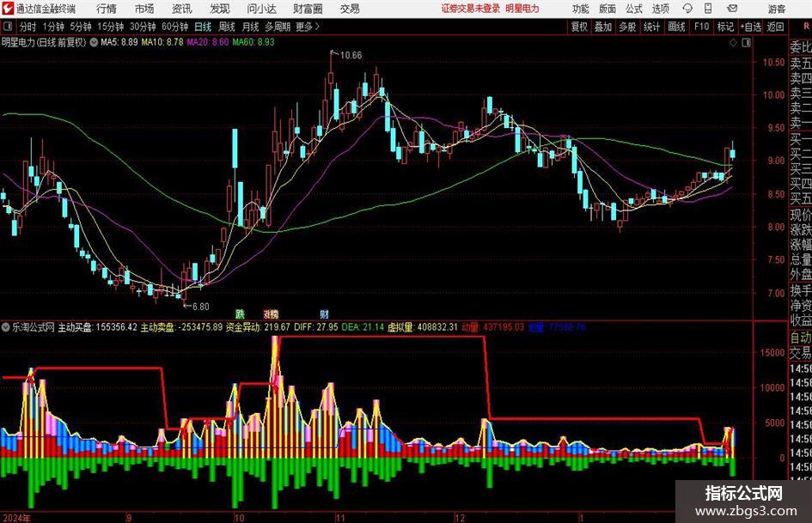Click the 标记 mark button

click(x=725, y=27)
